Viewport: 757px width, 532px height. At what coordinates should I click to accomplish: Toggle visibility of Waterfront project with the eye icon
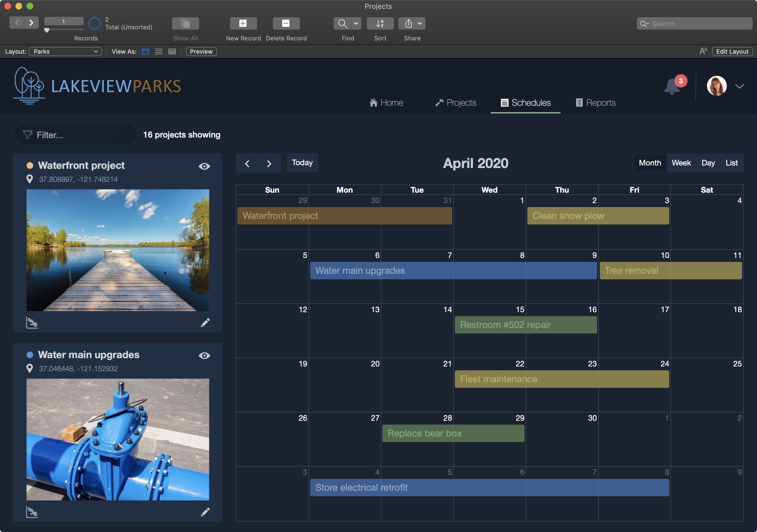[x=205, y=166]
